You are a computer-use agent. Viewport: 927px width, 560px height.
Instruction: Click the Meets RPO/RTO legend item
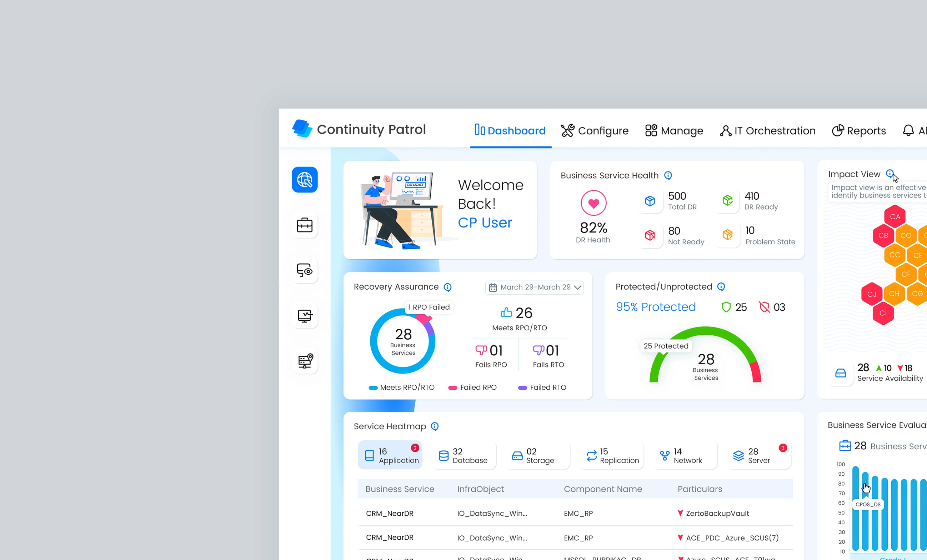pos(401,387)
